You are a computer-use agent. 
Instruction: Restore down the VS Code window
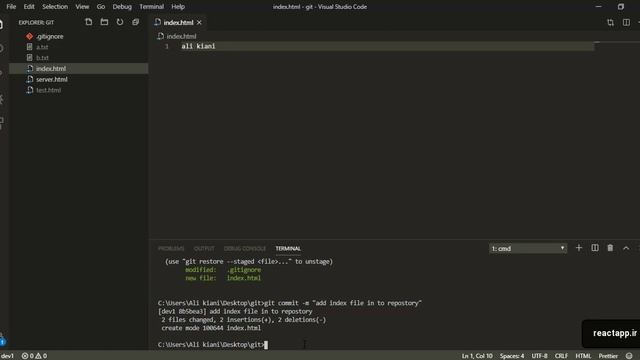tap(621, 7)
